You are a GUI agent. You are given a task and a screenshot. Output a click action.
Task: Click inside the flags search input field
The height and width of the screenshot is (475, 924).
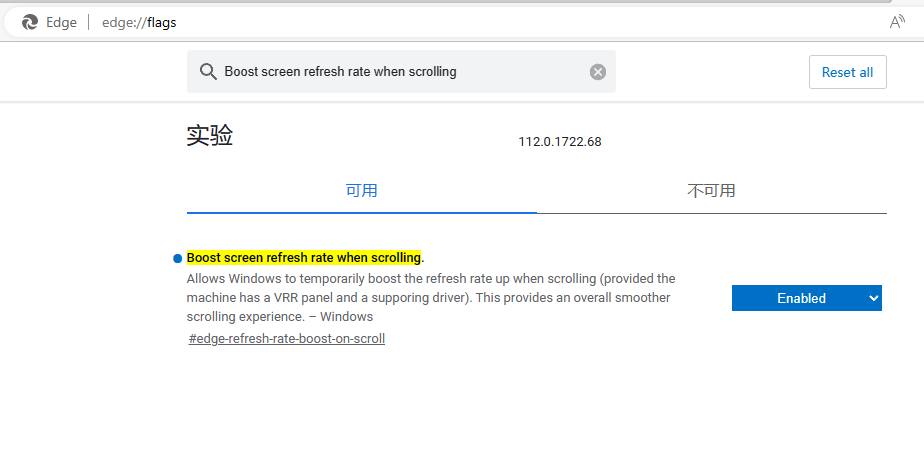400,72
